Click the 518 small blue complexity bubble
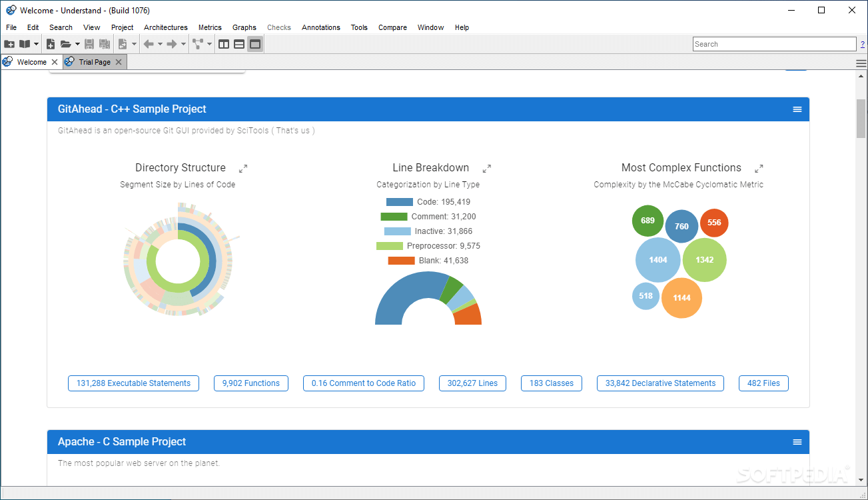 (646, 296)
